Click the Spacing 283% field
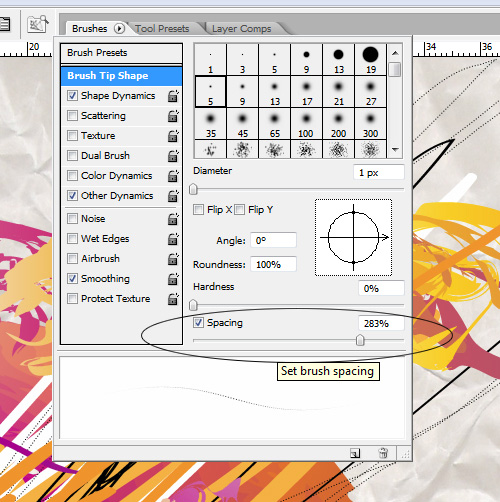This screenshot has width=500, height=502. pyautogui.click(x=381, y=323)
